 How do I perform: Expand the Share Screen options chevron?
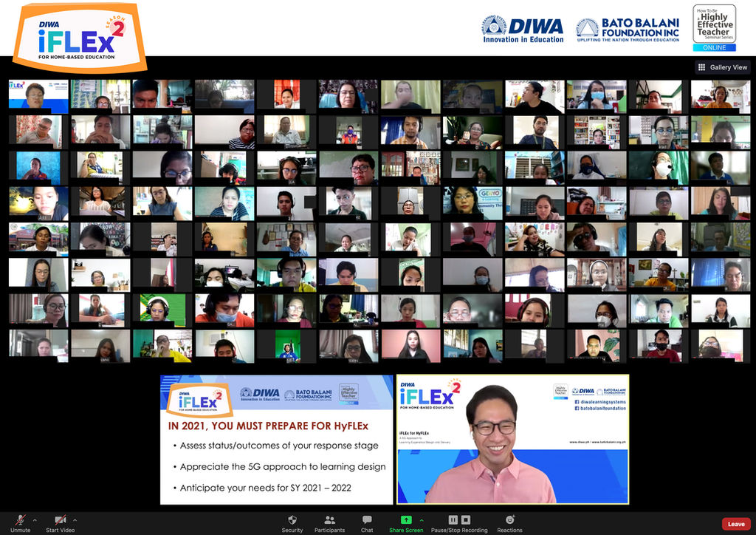click(x=422, y=519)
